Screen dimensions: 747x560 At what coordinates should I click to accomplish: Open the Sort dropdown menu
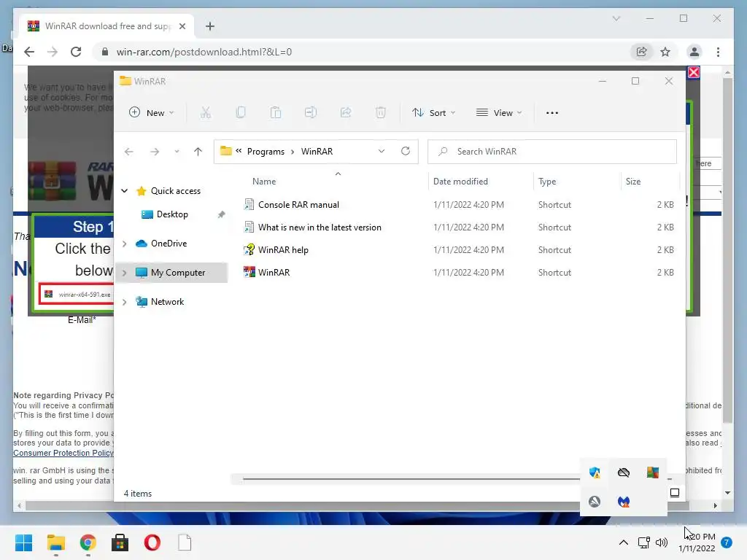point(434,113)
